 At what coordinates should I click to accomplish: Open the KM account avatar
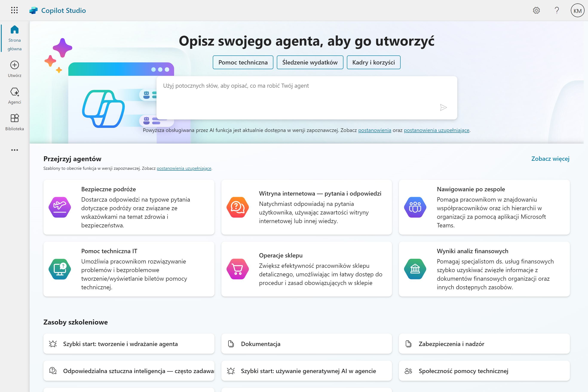[577, 11]
